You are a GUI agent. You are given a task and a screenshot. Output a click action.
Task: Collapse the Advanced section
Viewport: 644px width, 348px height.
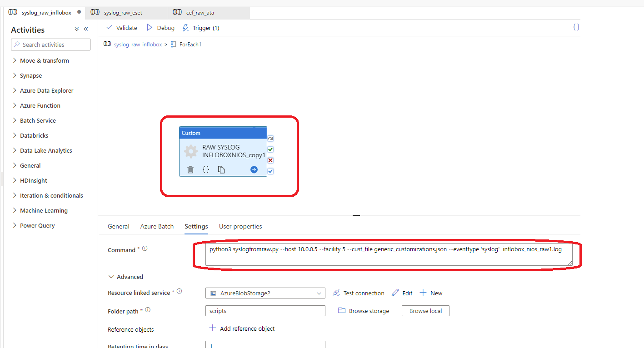click(125, 277)
